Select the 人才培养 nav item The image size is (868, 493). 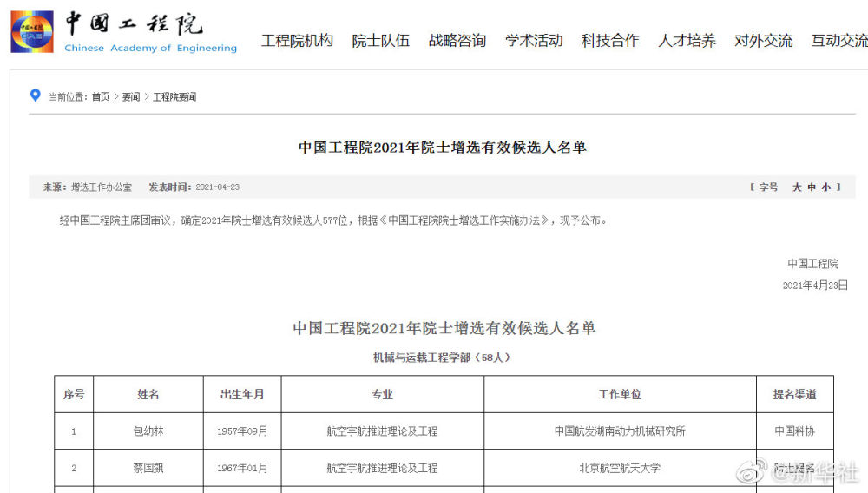(687, 41)
